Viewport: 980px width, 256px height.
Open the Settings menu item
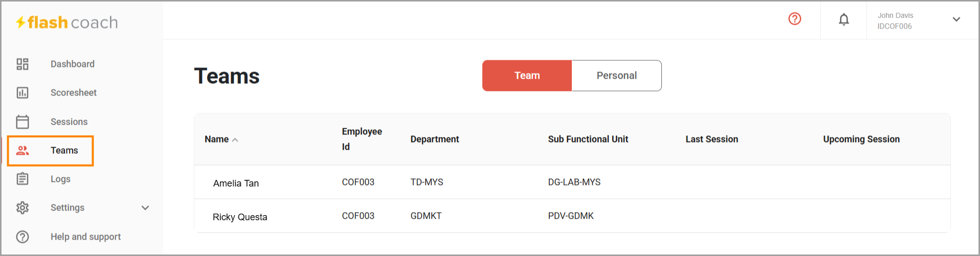[68, 207]
